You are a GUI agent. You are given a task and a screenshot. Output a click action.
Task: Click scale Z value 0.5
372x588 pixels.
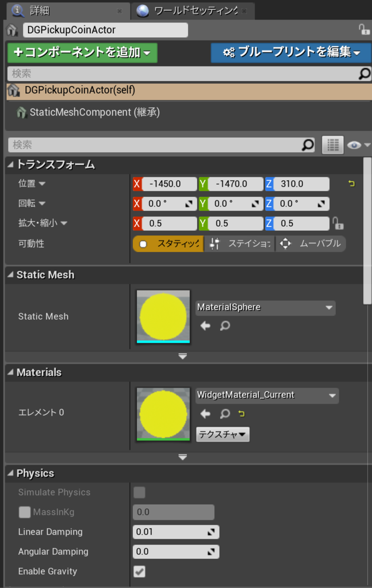tap(301, 223)
